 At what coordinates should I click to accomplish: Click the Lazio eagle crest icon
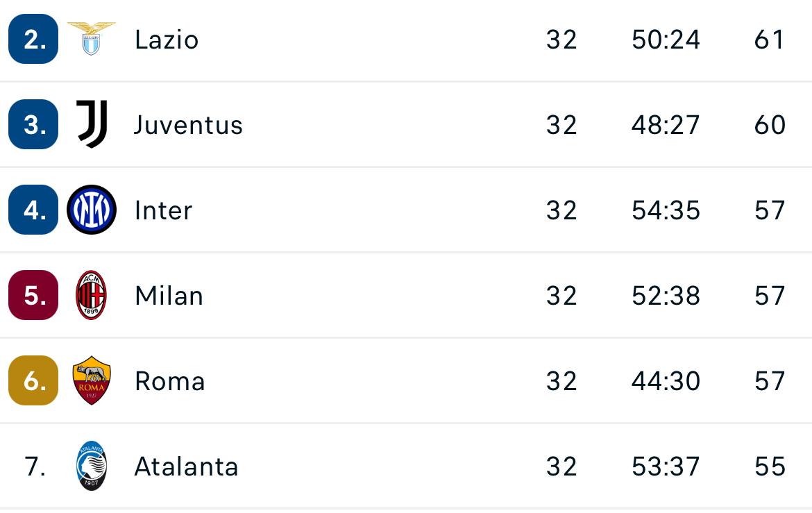[x=91, y=38]
